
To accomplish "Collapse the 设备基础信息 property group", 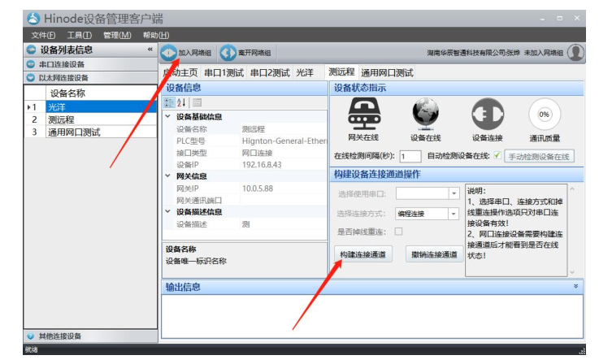I will tap(167, 116).
